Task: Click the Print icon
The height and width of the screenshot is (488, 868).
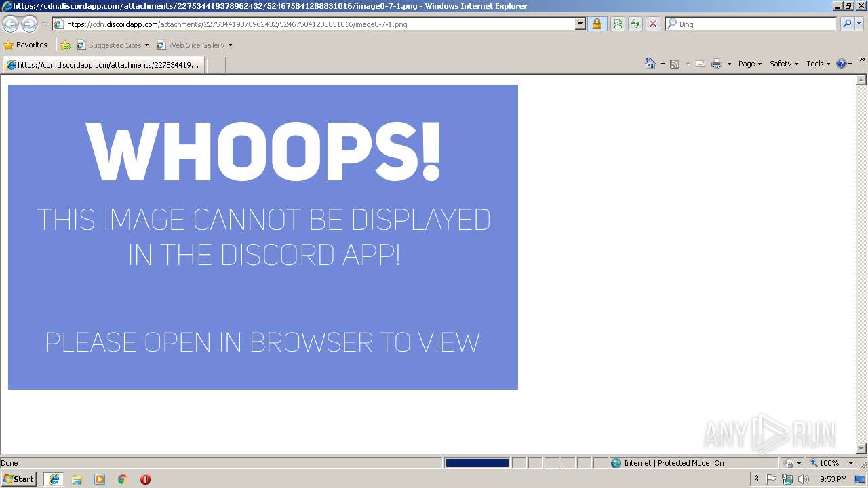Action: tap(717, 64)
